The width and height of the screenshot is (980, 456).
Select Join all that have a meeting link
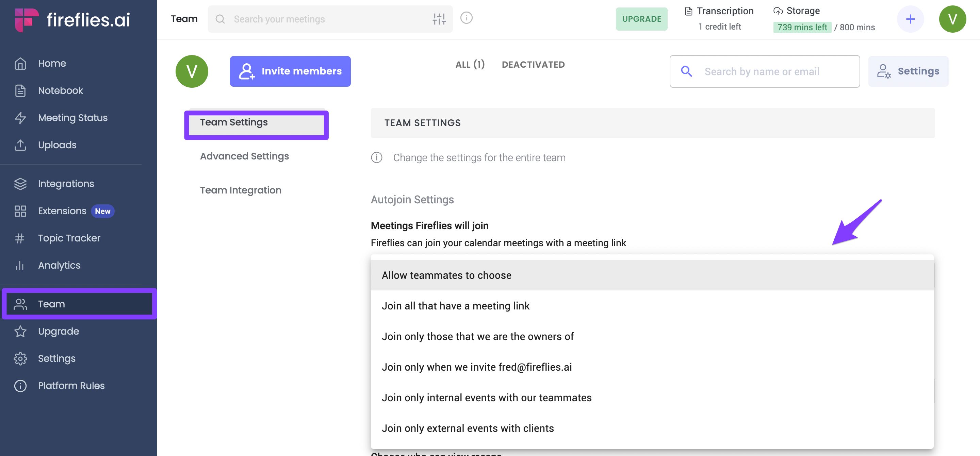(x=652, y=306)
